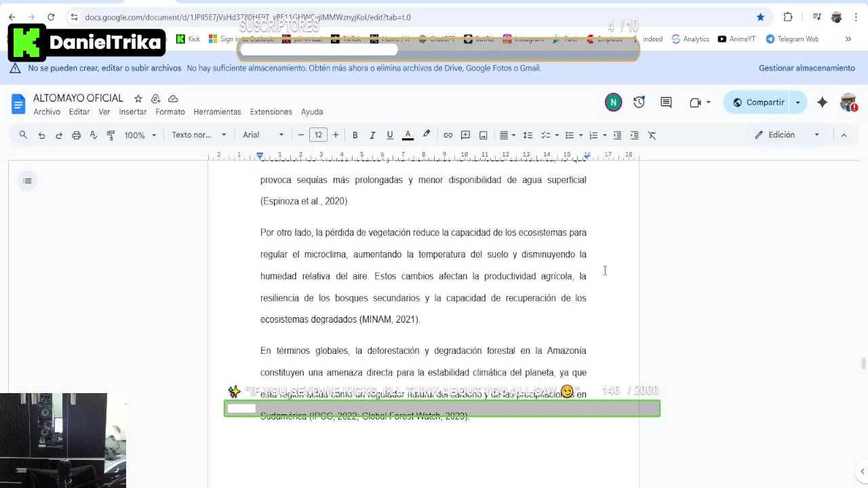The width and height of the screenshot is (868, 488).
Task: Reload the browser page
Action: coord(51,17)
